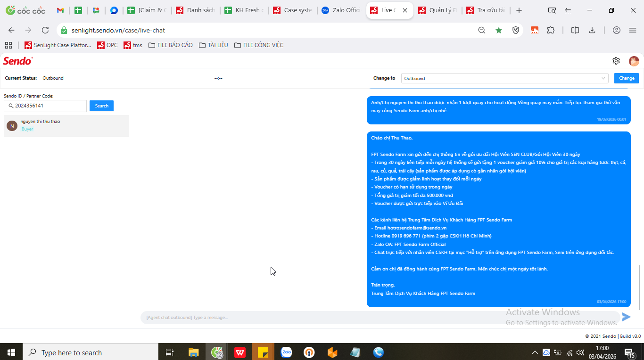This screenshot has height=360, width=644.
Task: Open the browser extensions puzzle icon
Action: click(x=551, y=30)
